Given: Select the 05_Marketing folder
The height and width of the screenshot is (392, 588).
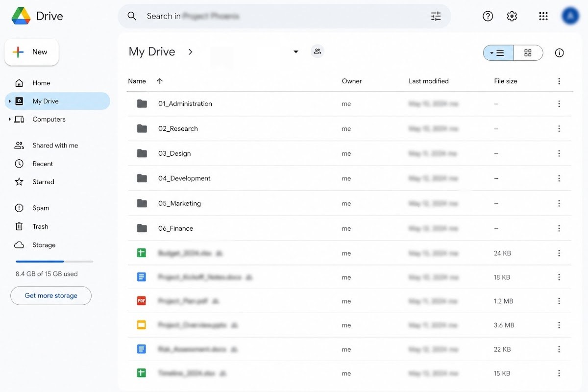Looking at the screenshot, I should 349,204.
